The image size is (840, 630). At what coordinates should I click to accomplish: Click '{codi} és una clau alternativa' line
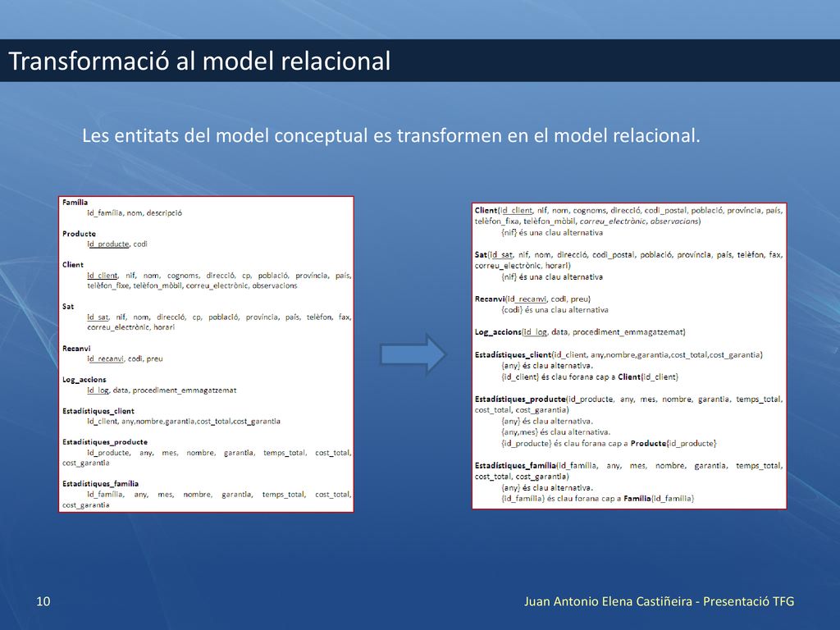pyautogui.click(x=555, y=309)
